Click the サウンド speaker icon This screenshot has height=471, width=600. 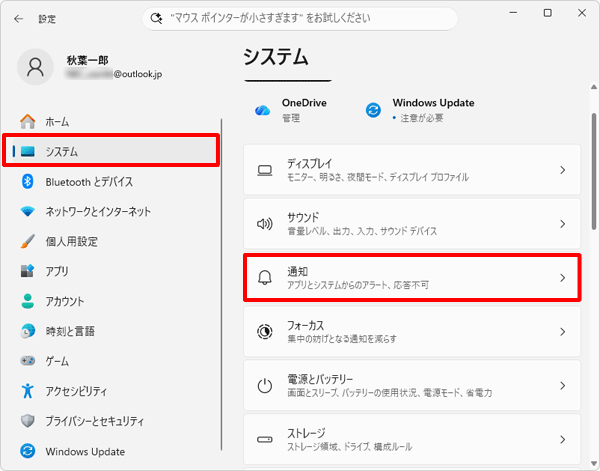265,224
